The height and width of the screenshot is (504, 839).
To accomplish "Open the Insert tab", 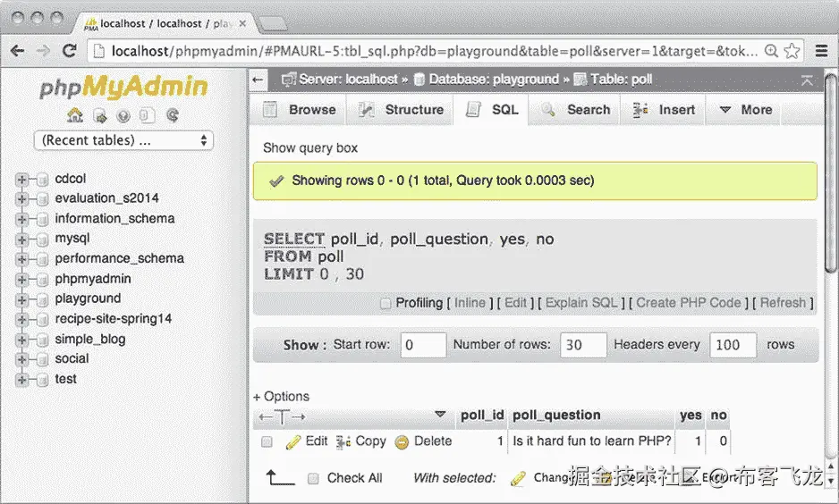I will (x=664, y=110).
